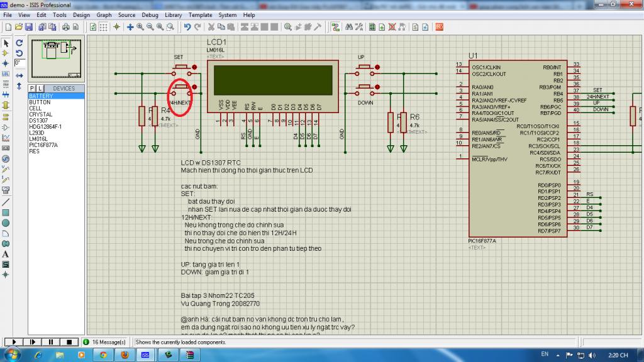Open the Debug menu
This screenshot has height=362, width=644.
(150, 15)
